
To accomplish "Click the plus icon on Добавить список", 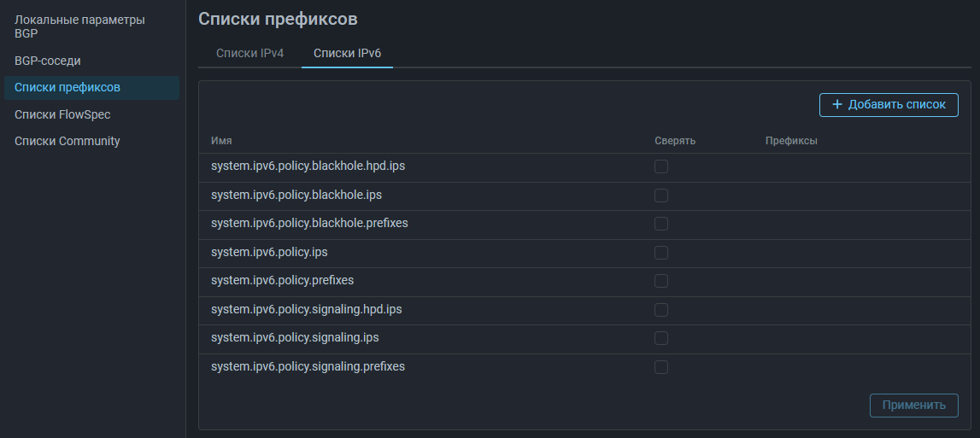I will click(836, 105).
